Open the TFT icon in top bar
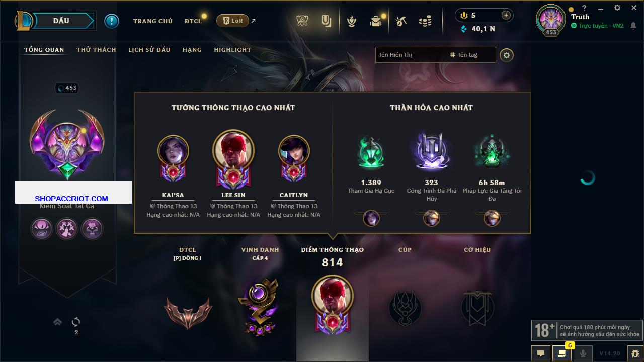The height and width of the screenshot is (362, 644). coord(327,21)
